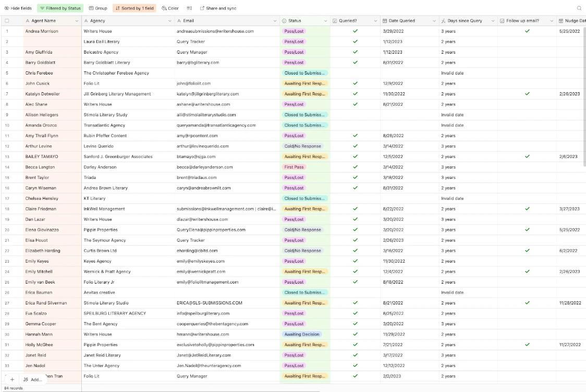The width and height of the screenshot is (586, 392).
Task: Open the Filtered by Status menu
Action: tap(60, 8)
